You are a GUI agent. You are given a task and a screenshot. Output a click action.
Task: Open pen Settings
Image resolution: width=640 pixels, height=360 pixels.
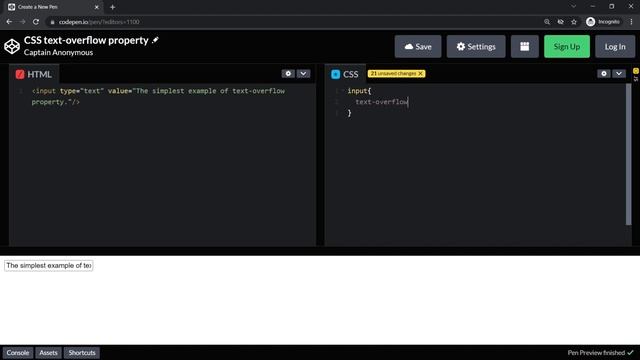476,47
